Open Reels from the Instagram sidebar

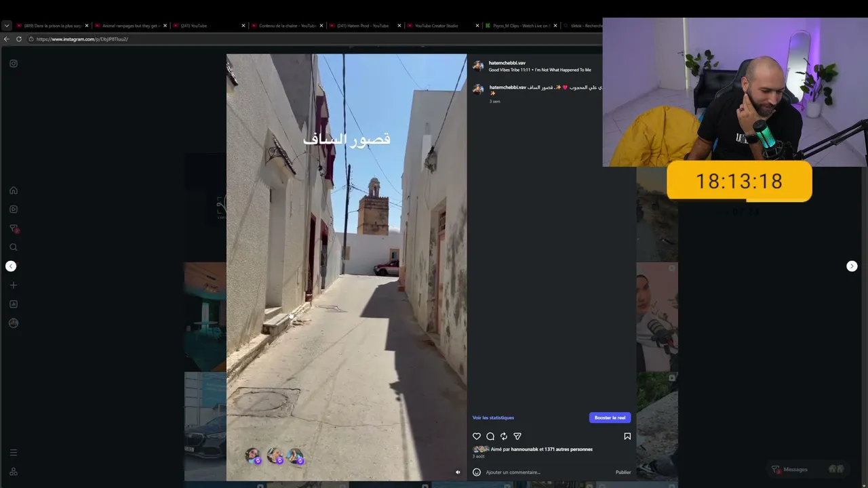click(x=13, y=209)
